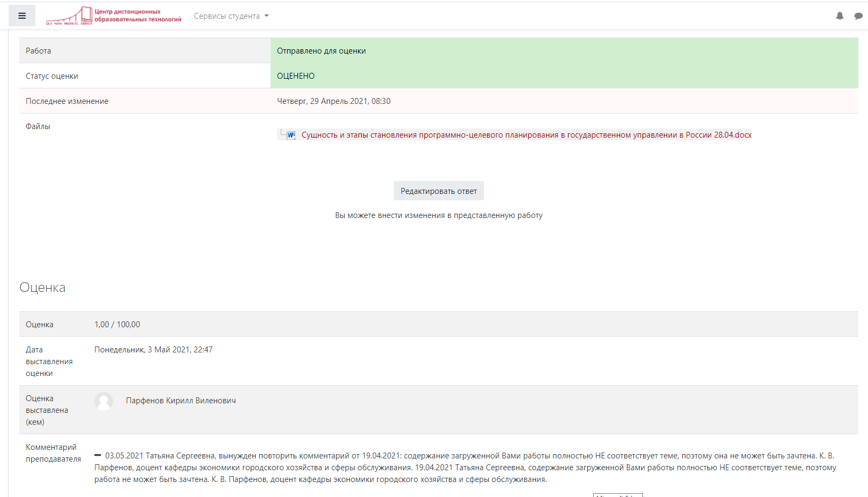
Task: Open the hamburger side navigation menu
Action: pyautogui.click(x=22, y=16)
